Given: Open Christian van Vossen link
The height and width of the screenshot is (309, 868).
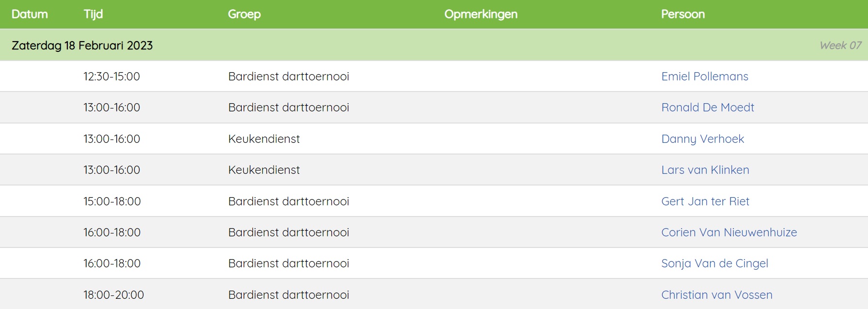Looking at the screenshot, I should [x=717, y=295].
